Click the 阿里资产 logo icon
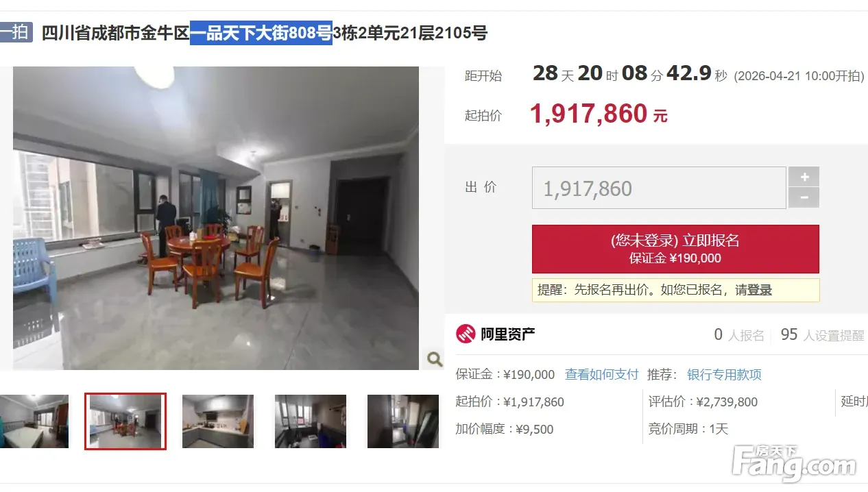This screenshot has height=492, width=868. point(466,334)
